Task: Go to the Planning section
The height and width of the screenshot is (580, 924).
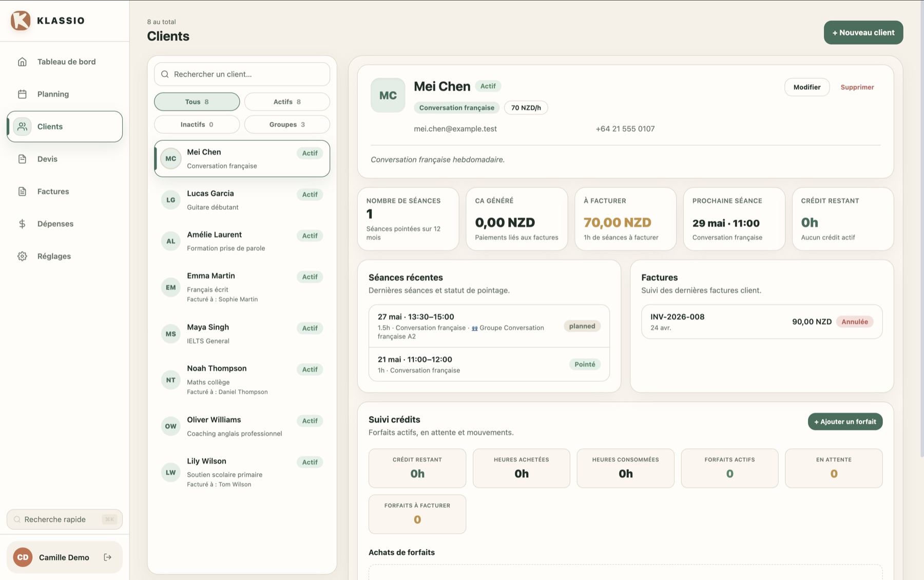Action: tap(65, 94)
